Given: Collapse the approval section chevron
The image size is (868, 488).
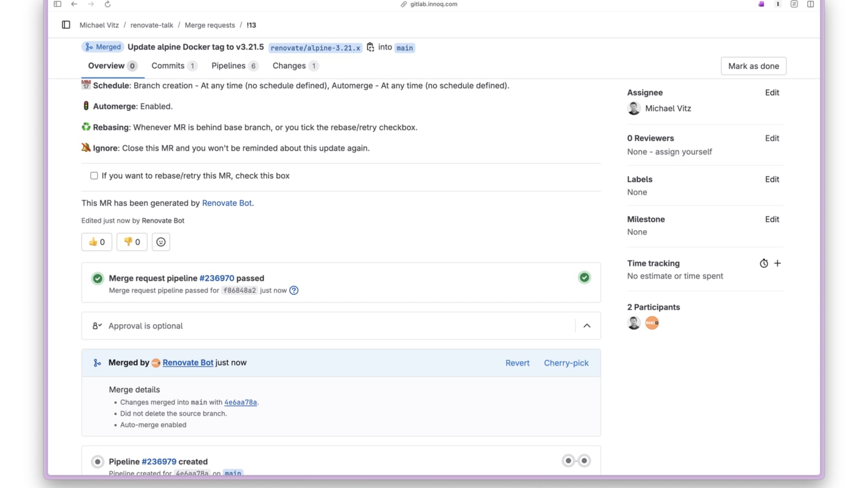Looking at the screenshot, I should pyautogui.click(x=587, y=326).
